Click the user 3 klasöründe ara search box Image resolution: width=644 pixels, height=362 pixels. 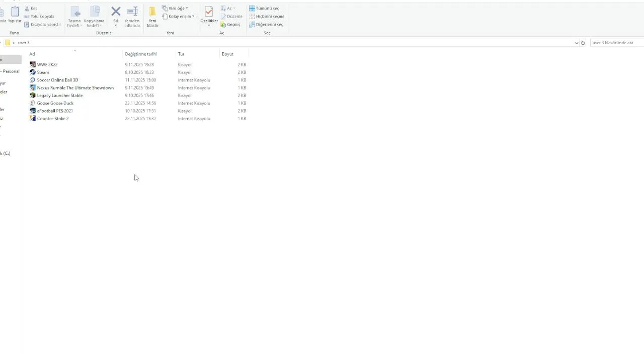[617, 43]
